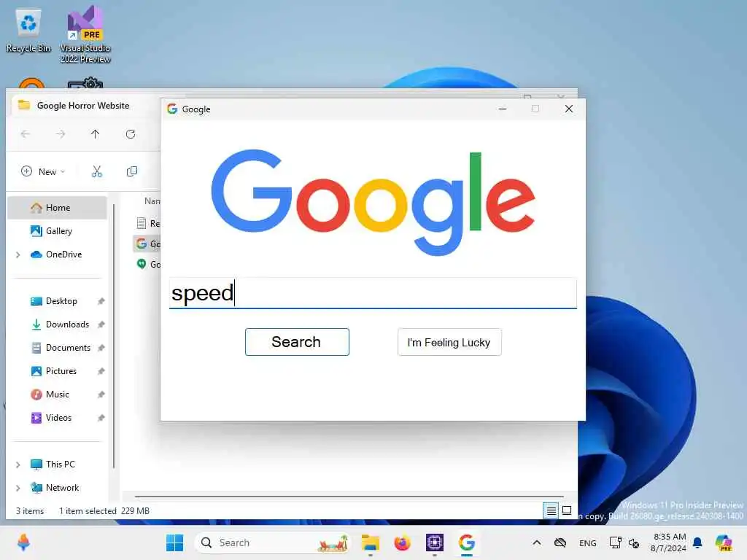Image resolution: width=747 pixels, height=560 pixels.
Task: Go up one folder in File Explorer
Action: pyautogui.click(x=96, y=134)
